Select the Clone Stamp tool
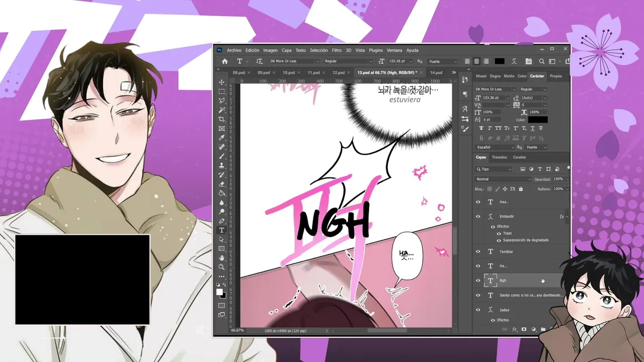 point(221,165)
